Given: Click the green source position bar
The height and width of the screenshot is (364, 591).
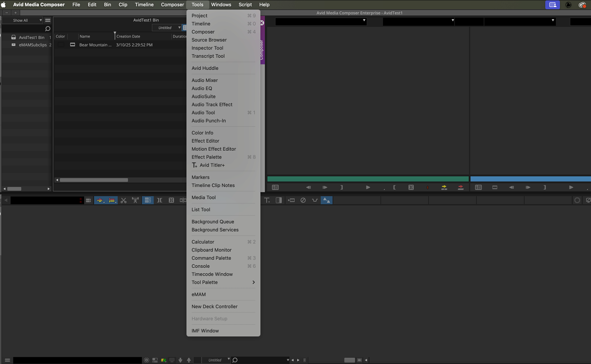Looking at the screenshot, I should tap(368, 179).
